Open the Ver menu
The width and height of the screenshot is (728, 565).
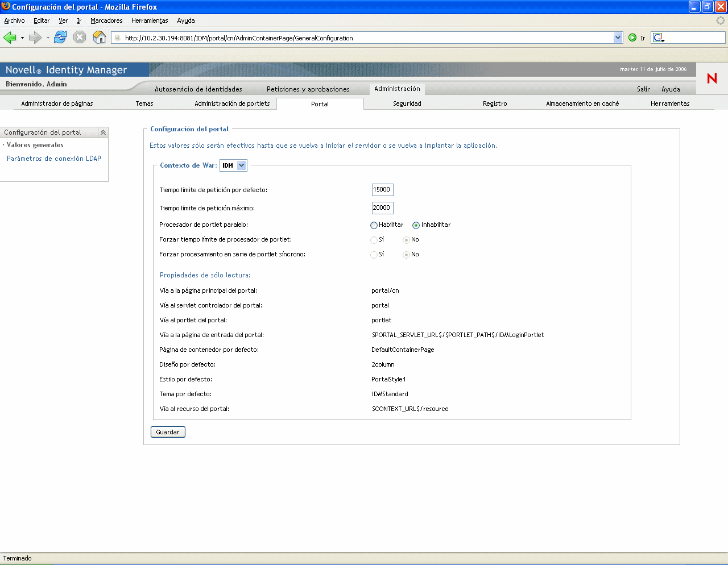[63, 20]
